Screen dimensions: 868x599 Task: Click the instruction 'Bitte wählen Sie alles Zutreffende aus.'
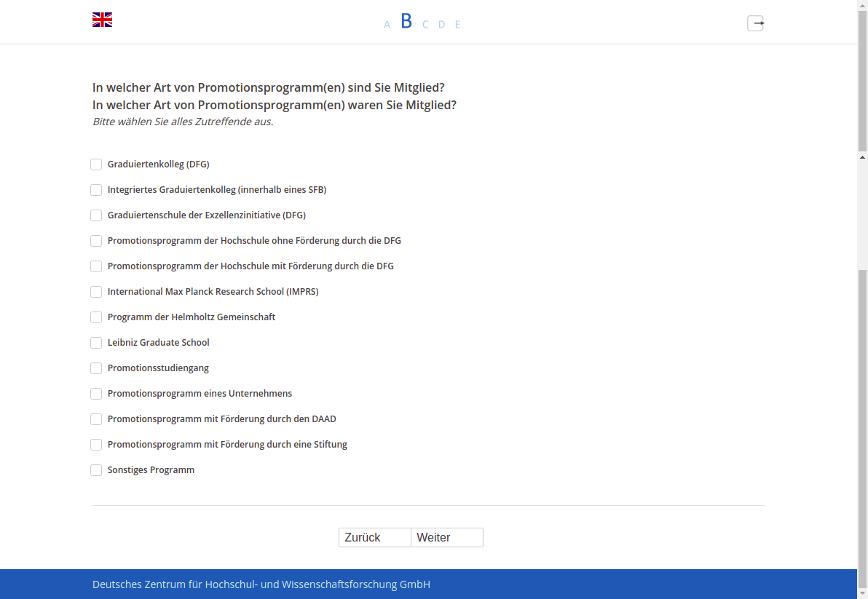pyautogui.click(x=183, y=122)
